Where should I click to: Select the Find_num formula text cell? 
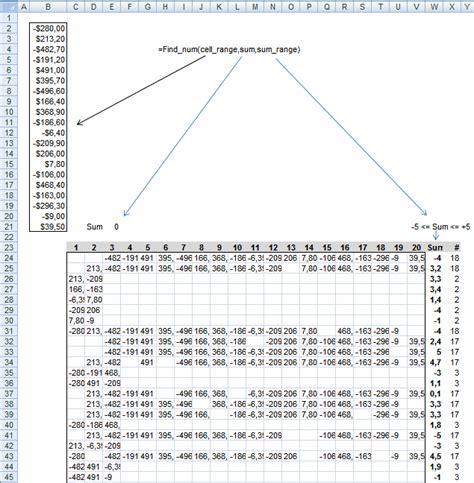click(x=229, y=50)
